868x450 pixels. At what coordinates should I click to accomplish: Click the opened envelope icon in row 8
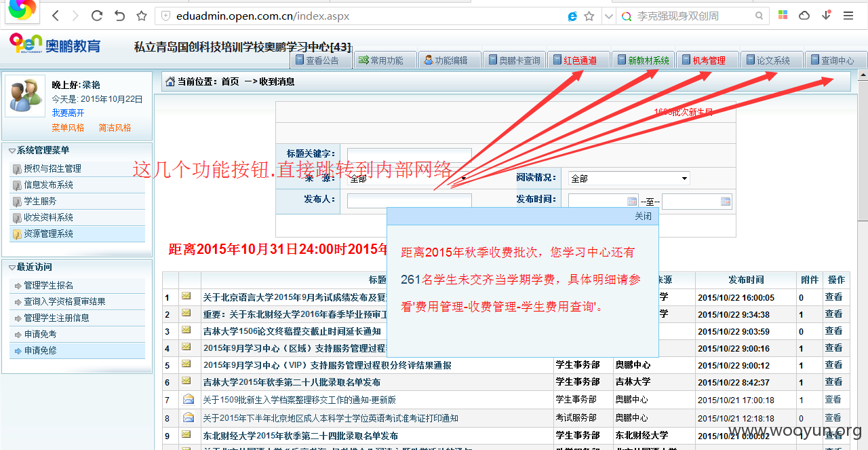click(x=188, y=417)
